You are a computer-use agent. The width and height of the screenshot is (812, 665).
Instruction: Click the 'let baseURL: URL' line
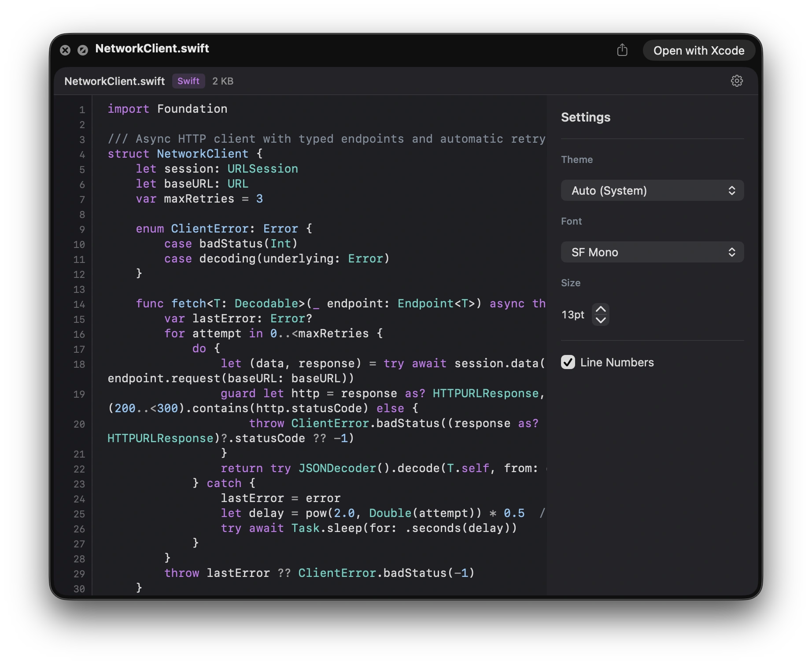click(192, 184)
